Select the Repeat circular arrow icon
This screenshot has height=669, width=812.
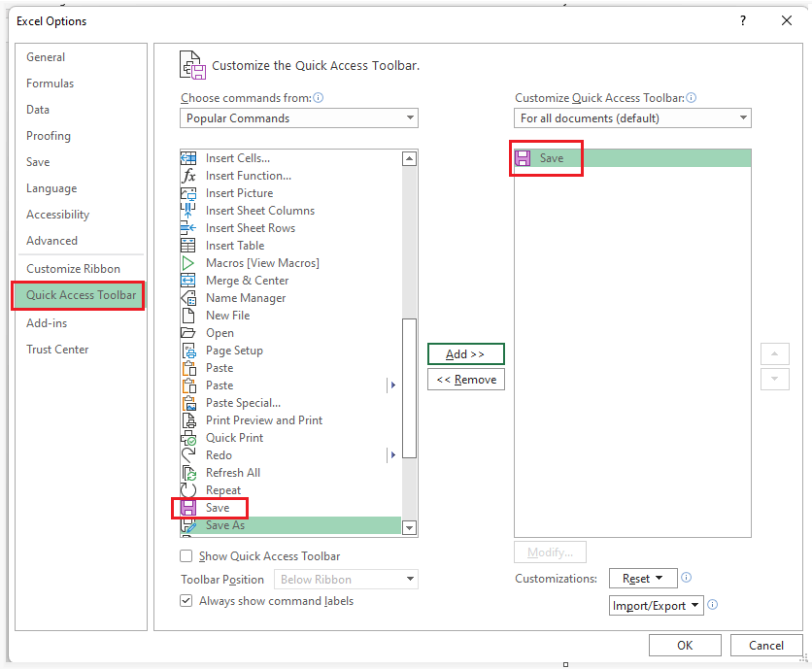188,489
